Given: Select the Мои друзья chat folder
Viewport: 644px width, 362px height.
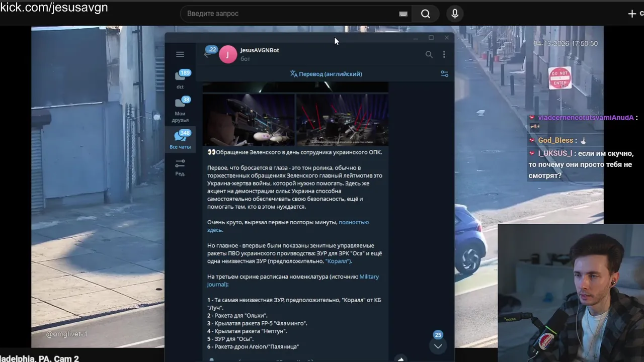Looking at the screenshot, I should click(x=180, y=110).
